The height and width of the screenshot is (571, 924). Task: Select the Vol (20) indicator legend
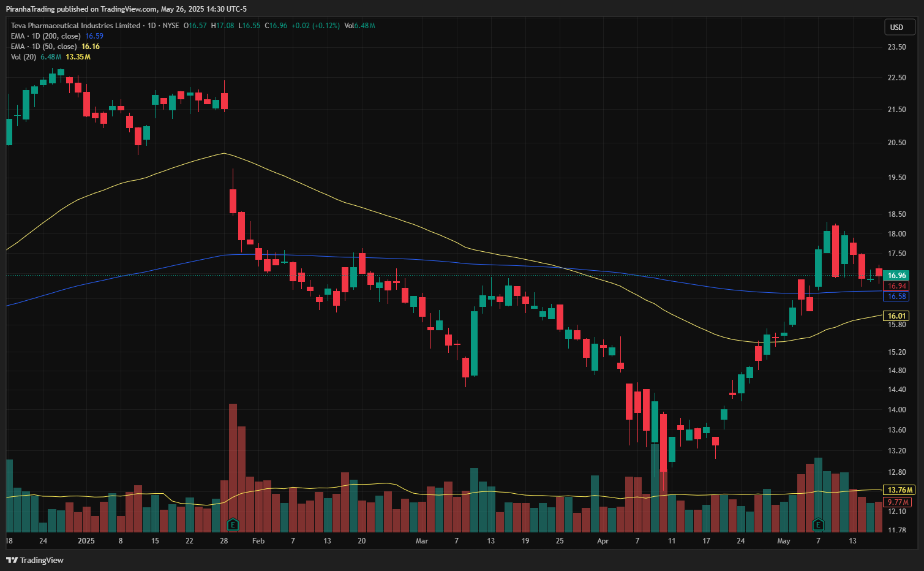(x=23, y=57)
